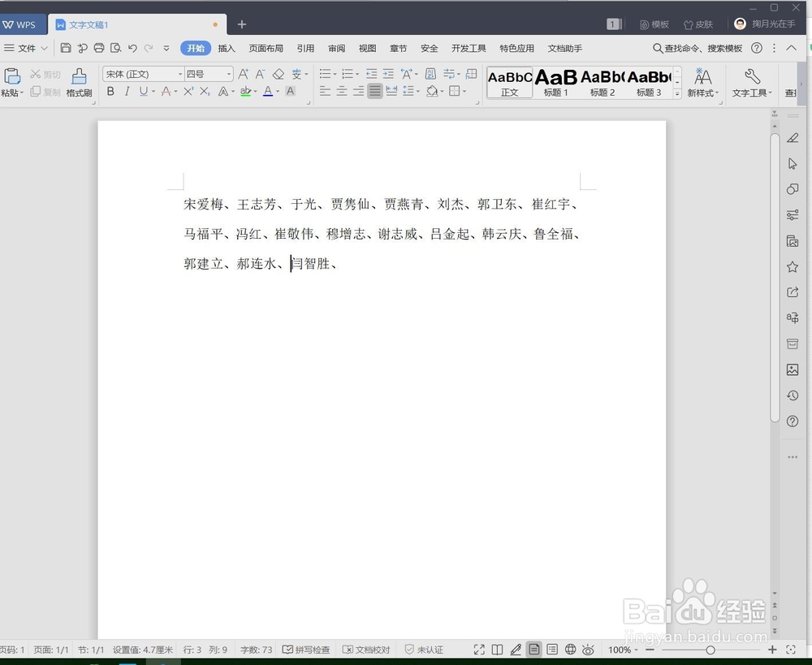Select the Format Painter (格式刷) tool
The width and height of the screenshot is (812, 665).
(x=79, y=82)
